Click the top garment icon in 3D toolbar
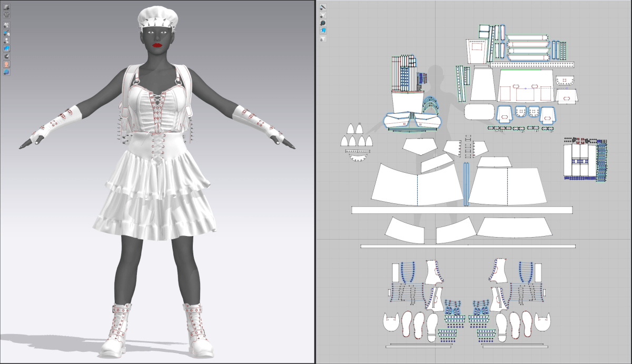Screen dimensions: 632x364 [x=7, y=7]
